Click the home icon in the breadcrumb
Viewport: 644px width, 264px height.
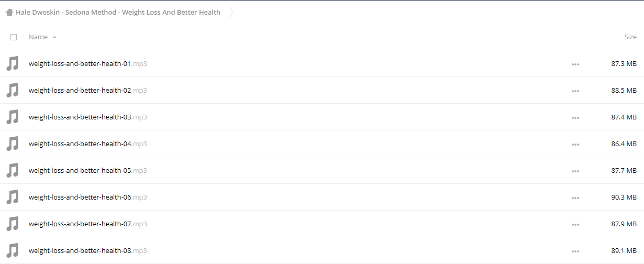click(9, 12)
